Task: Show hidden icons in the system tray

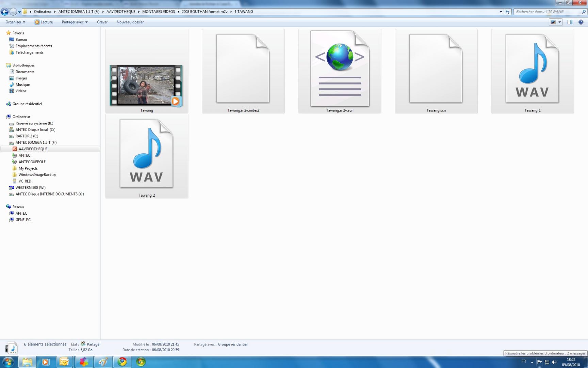Action: pyautogui.click(x=532, y=362)
